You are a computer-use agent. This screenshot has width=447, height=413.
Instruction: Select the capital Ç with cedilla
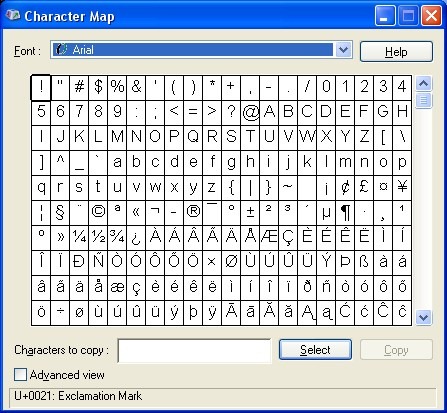tap(288, 237)
